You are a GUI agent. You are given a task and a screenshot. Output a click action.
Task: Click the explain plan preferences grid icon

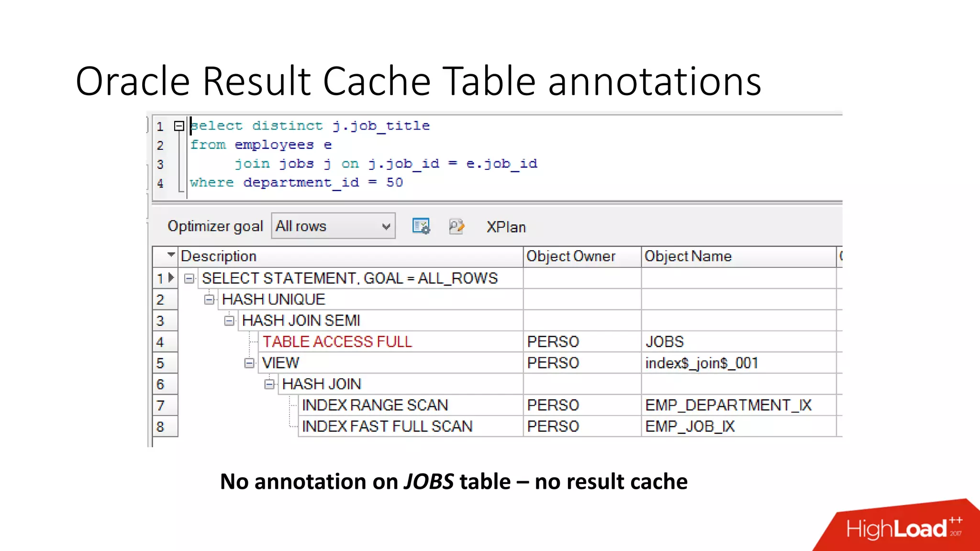(x=421, y=226)
